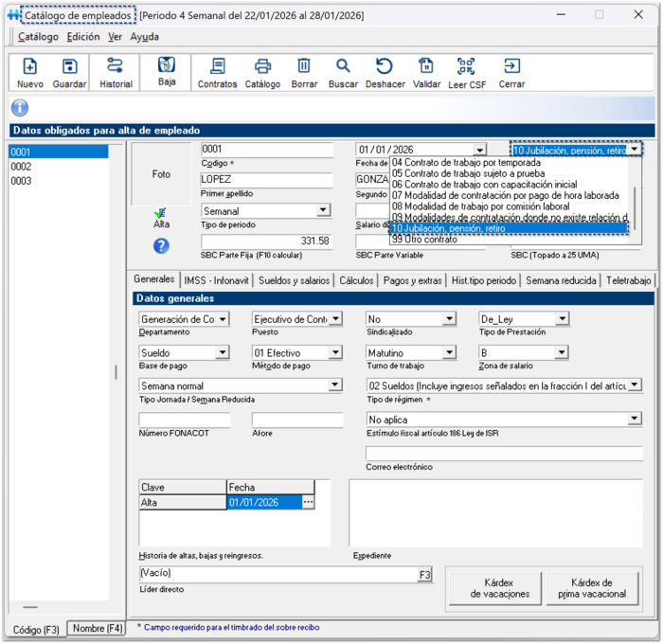This screenshot has width=663, height=644.
Task: Switch to the Nombre (F4) tab
Action: pos(98,628)
